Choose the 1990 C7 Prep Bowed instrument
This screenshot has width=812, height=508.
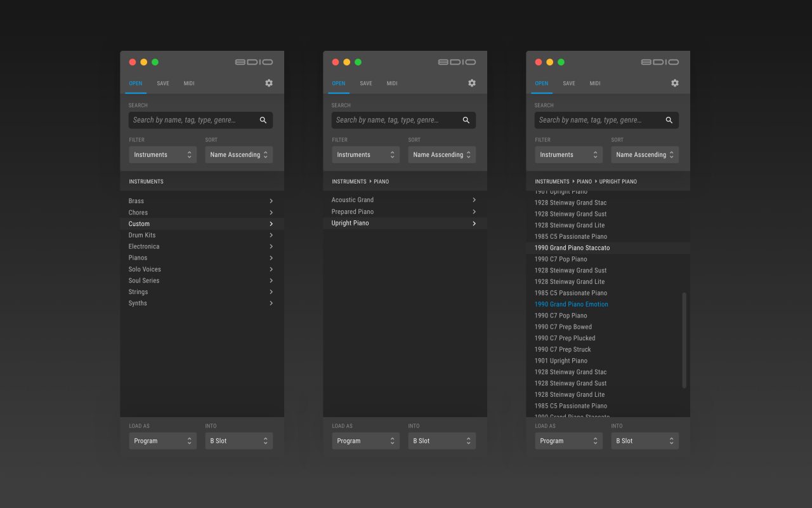coord(563,327)
